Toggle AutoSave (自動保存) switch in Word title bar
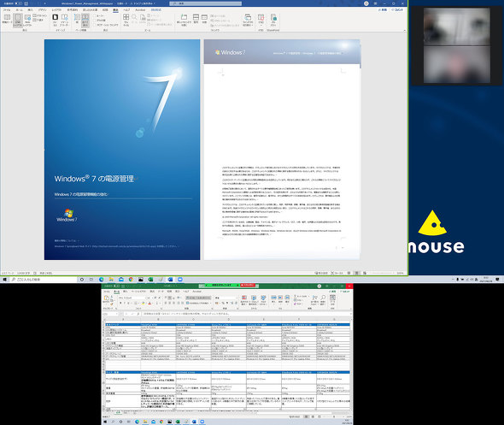The image size is (504, 425). [x=18, y=3]
